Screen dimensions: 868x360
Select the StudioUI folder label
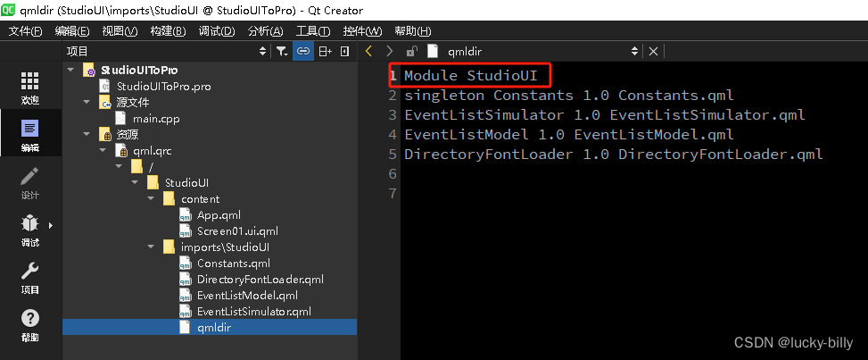click(x=186, y=183)
